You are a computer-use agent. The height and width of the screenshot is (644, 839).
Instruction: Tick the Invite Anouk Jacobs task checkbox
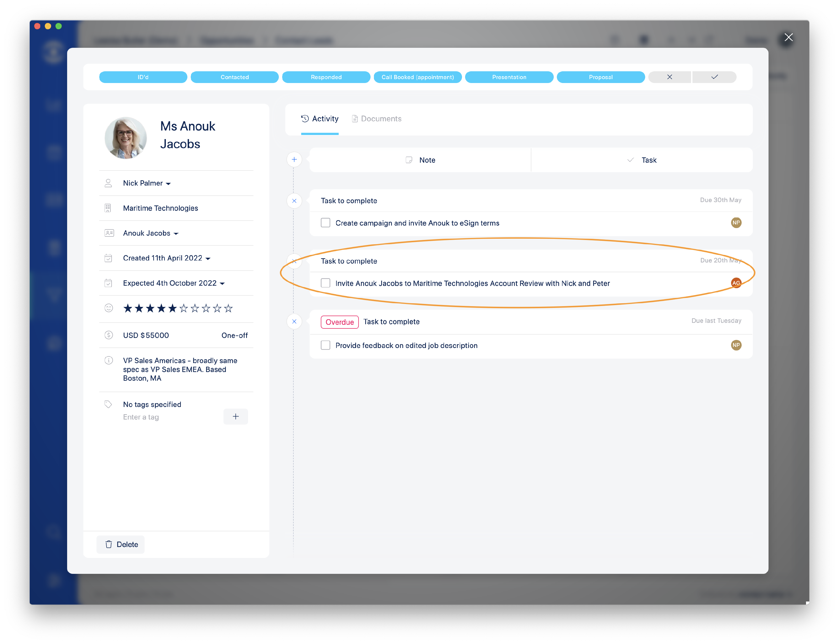[x=326, y=283]
